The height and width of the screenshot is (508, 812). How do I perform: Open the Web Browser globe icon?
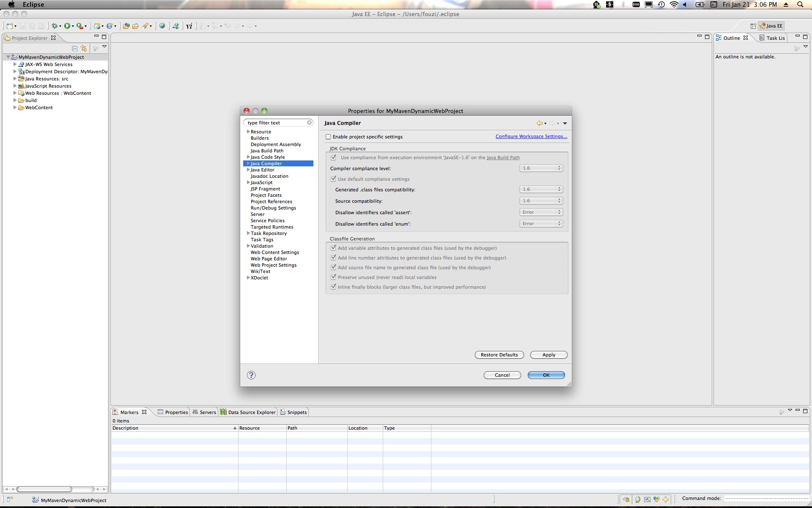[162, 26]
